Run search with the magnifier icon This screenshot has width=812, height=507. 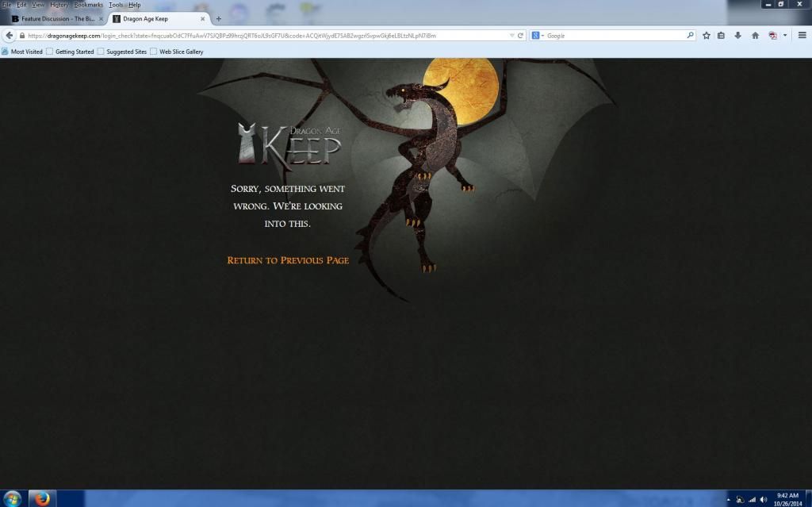[690, 35]
